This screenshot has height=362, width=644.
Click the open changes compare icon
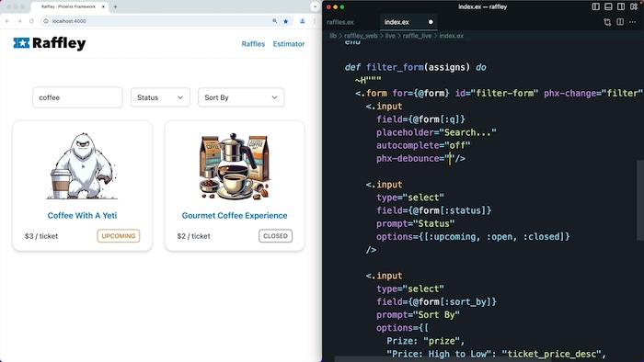point(607,22)
